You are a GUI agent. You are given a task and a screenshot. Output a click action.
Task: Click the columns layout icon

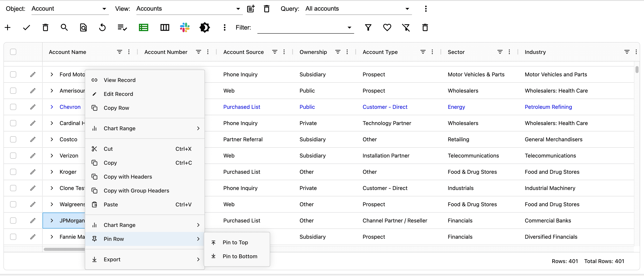(164, 27)
